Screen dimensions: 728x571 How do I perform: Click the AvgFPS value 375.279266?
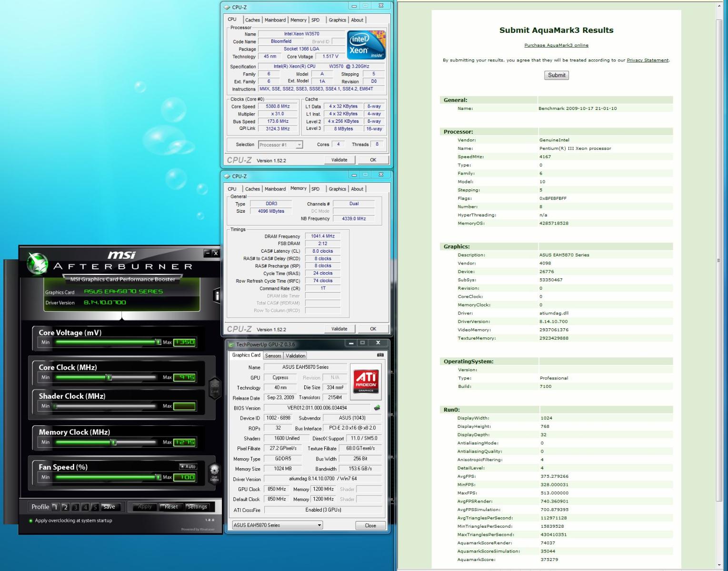coord(554,476)
